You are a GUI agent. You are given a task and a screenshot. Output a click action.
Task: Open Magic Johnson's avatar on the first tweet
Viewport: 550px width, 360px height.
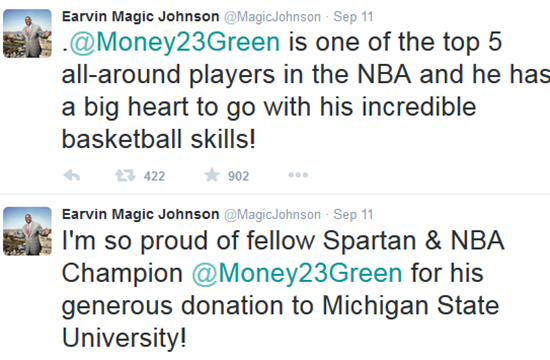point(27,33)
